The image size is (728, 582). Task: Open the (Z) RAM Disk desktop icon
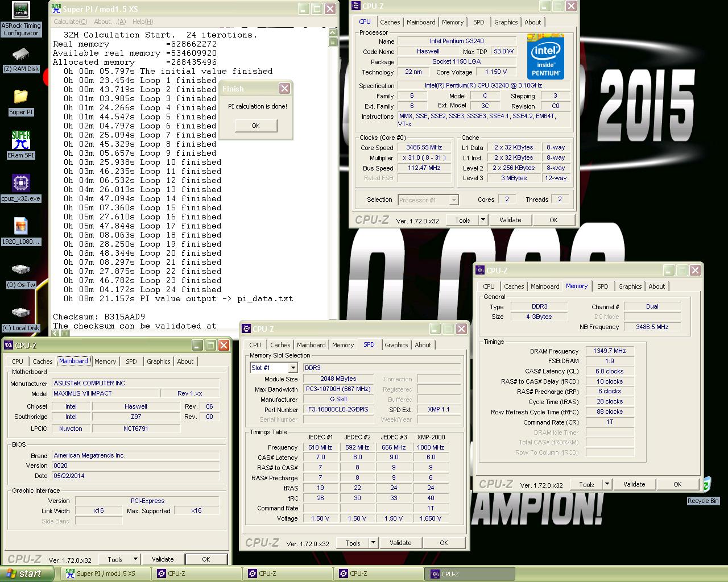click(x=21, y=60)
